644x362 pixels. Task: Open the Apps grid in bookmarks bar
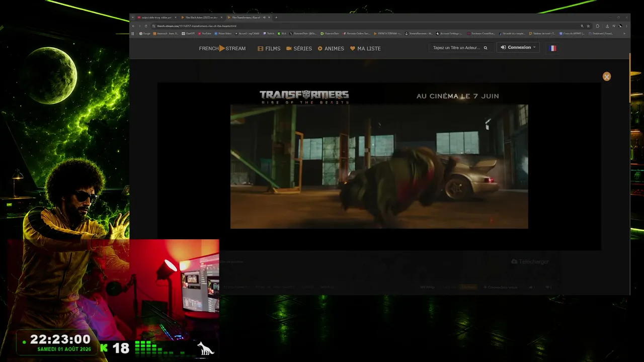[133, 34]
